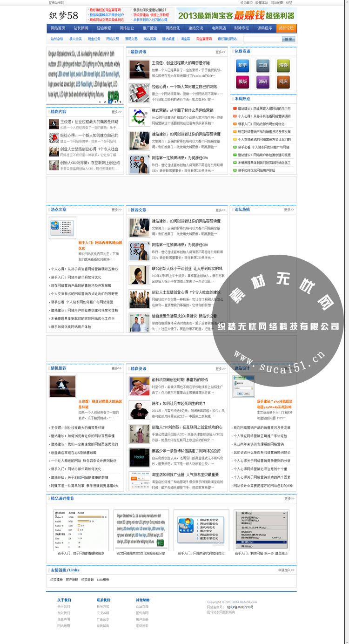This screenshot has height=644, width=349.
Task: Open 俞敏洪回顾创业时期 article
Action: coord(180,380)
